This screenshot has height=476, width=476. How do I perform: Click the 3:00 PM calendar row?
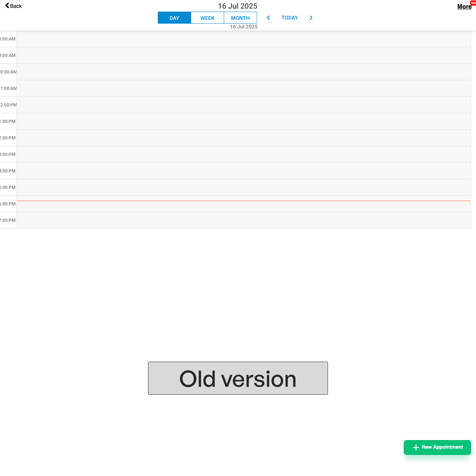(244, 154)
